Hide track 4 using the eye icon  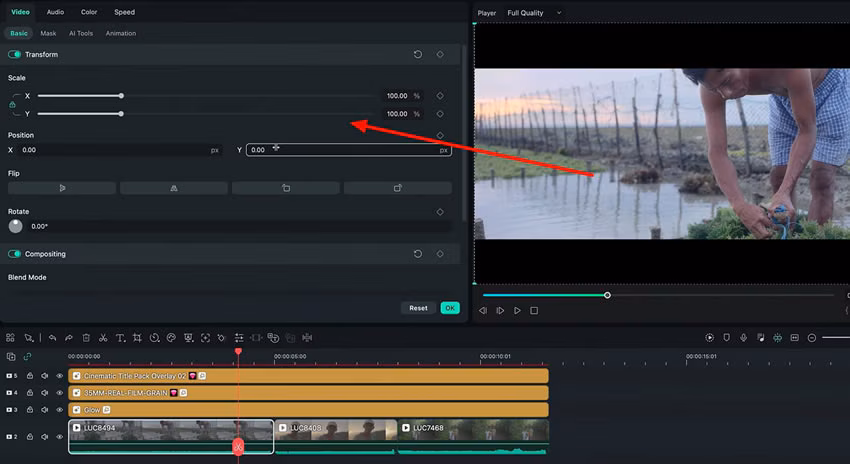point(60,392)
